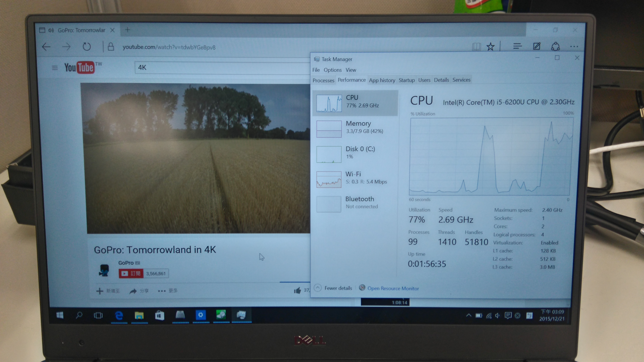Open Resource Monitor link
Screen dimensions: 644x362
pos(393,289)
